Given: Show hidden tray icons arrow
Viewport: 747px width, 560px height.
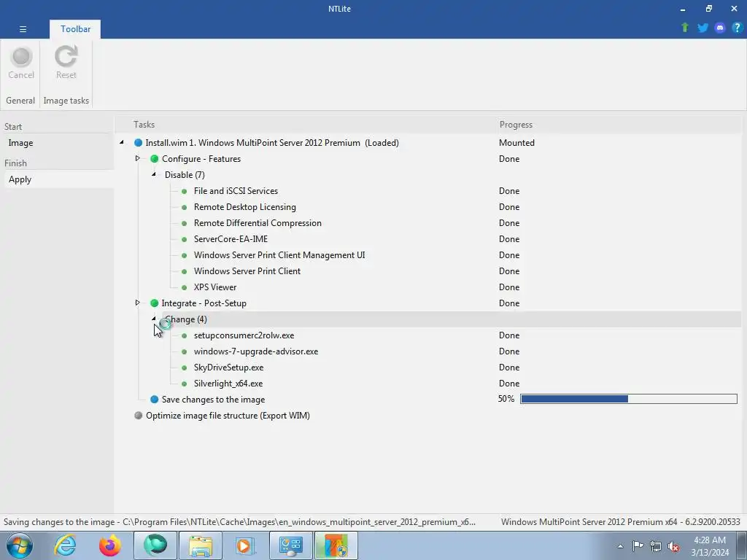Looking at the screenshot, I should [620, 547].
